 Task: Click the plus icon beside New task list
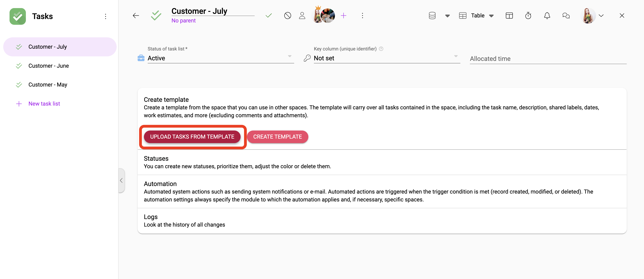click(x=19, y=104)
